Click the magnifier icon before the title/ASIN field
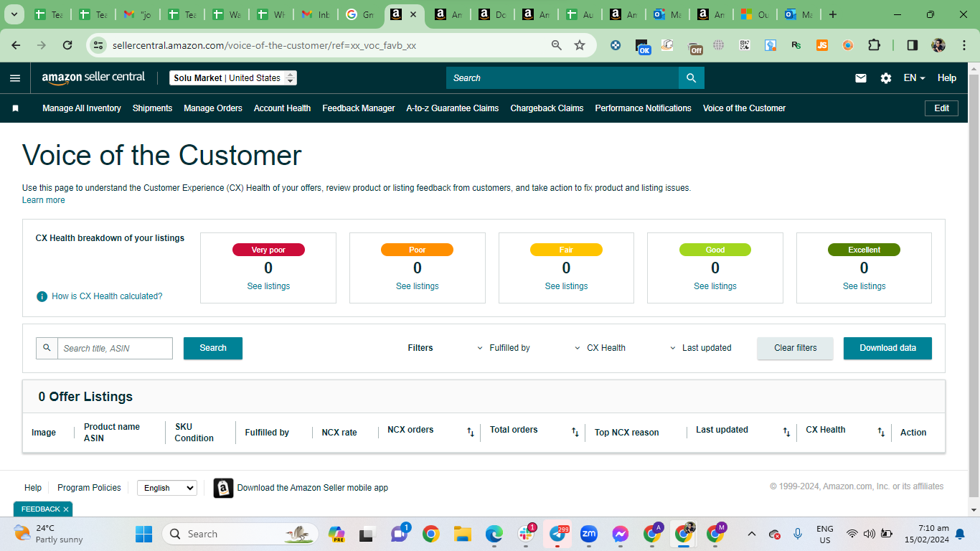Image resolution: width=980 pixels, height=551 pixels. click(47, 348)
